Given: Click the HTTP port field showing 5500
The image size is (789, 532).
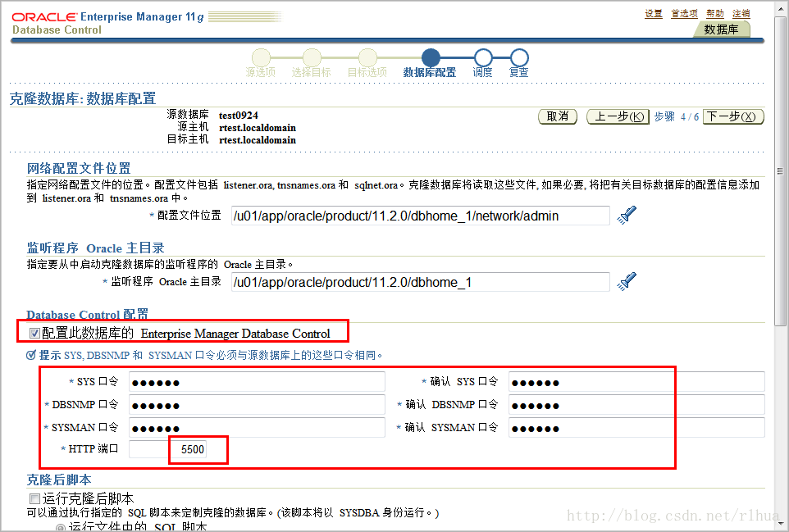Looking at the screenshot, I should pos(168,449).
